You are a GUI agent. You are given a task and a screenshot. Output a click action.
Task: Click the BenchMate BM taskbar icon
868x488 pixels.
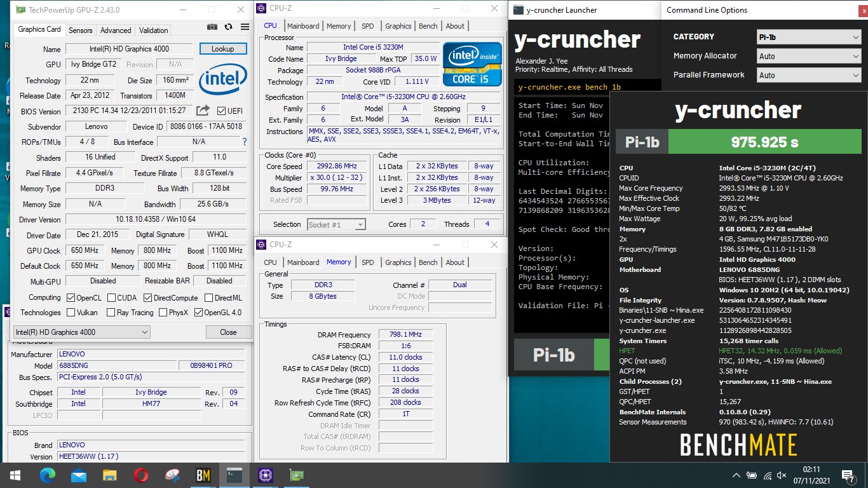point(203,475)
